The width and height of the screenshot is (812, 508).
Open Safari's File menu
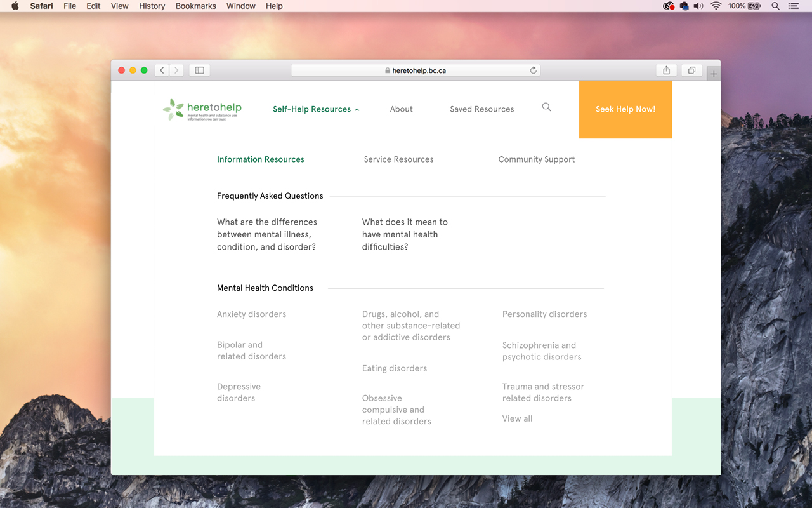(x=70, y=6)
